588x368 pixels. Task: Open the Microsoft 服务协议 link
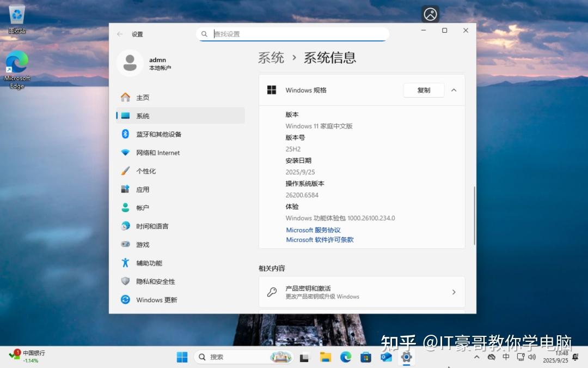(313, 230)
